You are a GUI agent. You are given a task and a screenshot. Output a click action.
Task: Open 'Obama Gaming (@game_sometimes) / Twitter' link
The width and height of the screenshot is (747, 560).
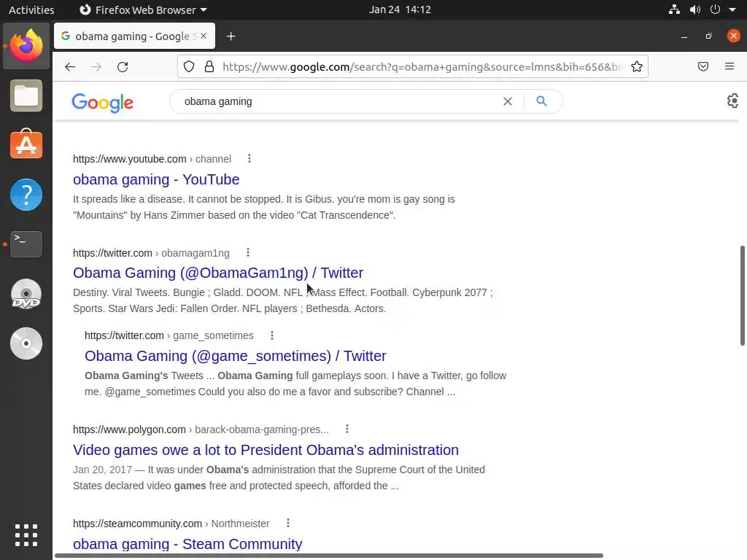(x=236, y=356)
